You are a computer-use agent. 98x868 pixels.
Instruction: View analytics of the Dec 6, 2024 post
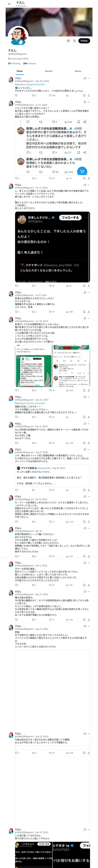pyautogui.click(x=69, y=443)
